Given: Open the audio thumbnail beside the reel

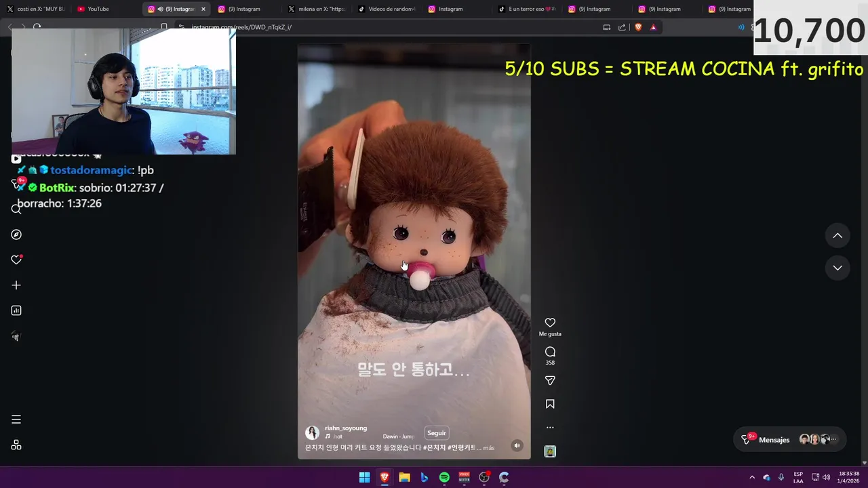Looking at the screenshot, I should (x=550, y=451).
